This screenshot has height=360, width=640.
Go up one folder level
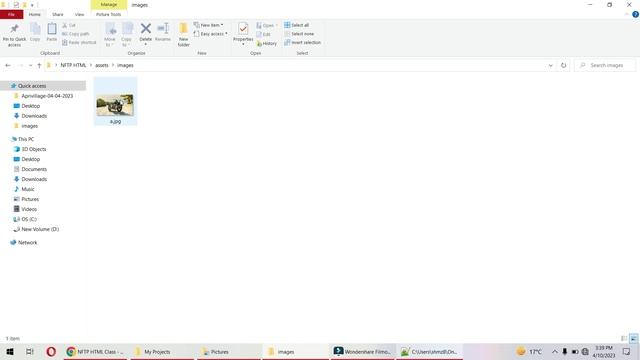pos(39,65)
